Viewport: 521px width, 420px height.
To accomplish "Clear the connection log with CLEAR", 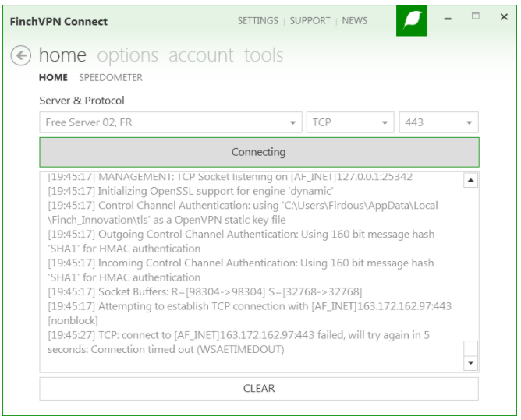I will [259, 389].
